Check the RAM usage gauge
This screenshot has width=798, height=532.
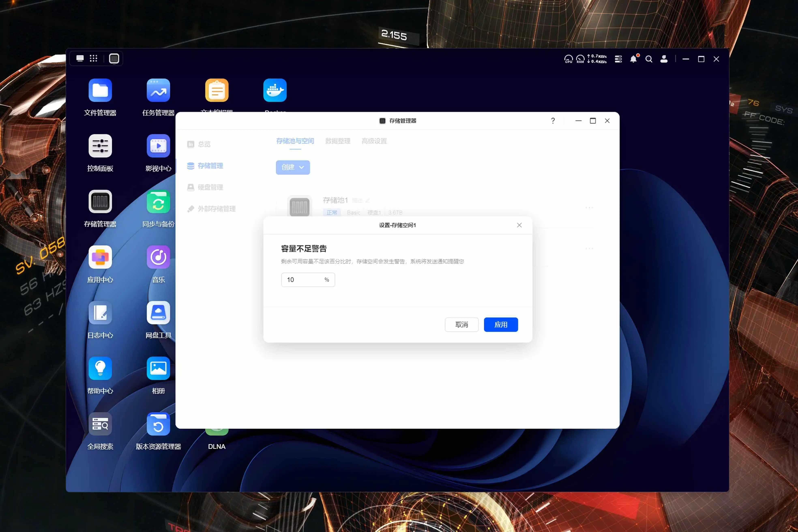(x=580, y=59)
